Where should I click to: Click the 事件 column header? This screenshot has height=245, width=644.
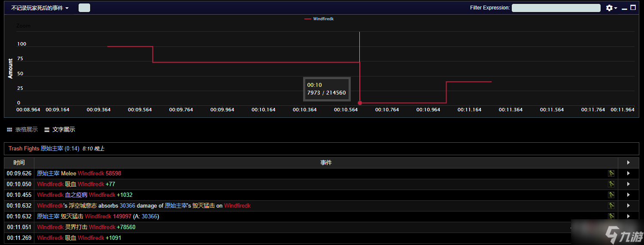click(x=326, y=162)
